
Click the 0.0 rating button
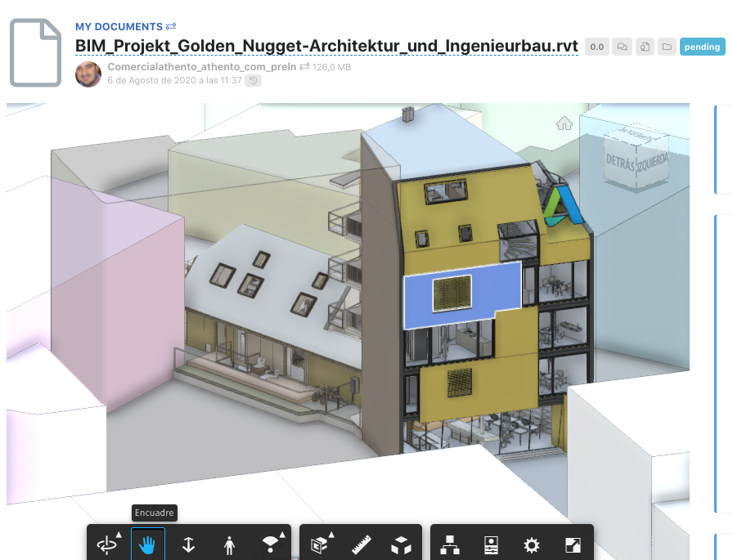click(596, 46)
